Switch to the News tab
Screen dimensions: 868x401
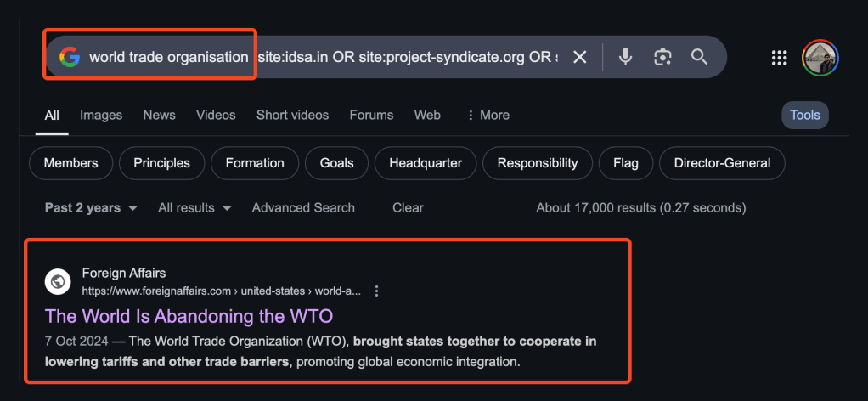[159, 115]
